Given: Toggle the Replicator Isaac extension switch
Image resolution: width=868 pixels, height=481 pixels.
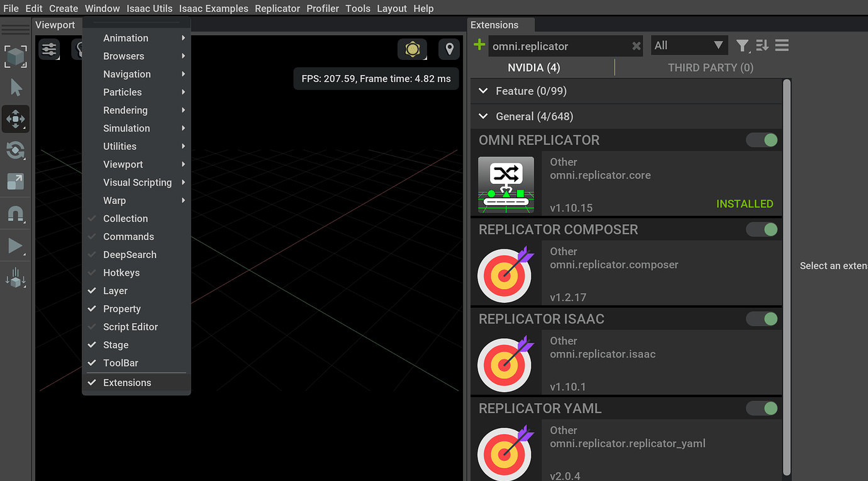Looking at the screenshot, I should [x=762, y=319].
